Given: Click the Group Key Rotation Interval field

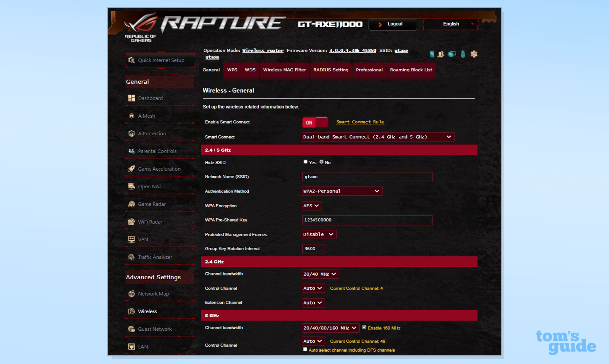Looking at the screenshot, I should tap(313, 249).
